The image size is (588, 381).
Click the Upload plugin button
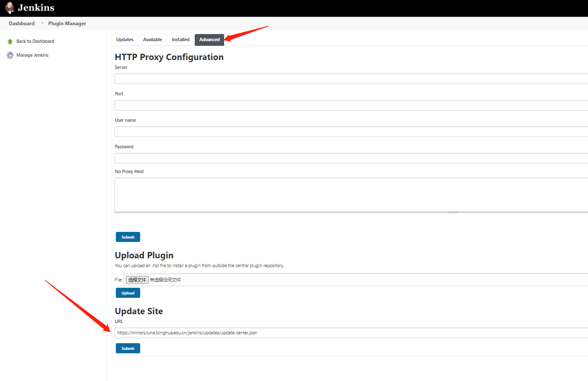click(128, 293)
